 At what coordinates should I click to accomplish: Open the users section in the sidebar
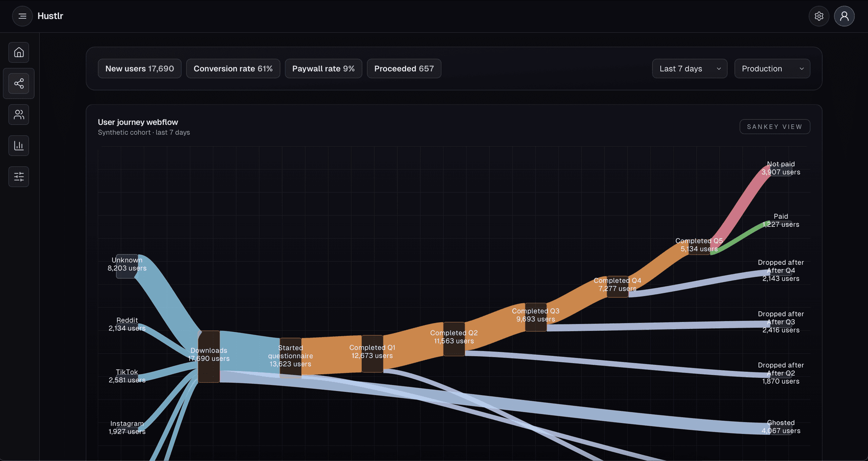[x=19, y=114]
